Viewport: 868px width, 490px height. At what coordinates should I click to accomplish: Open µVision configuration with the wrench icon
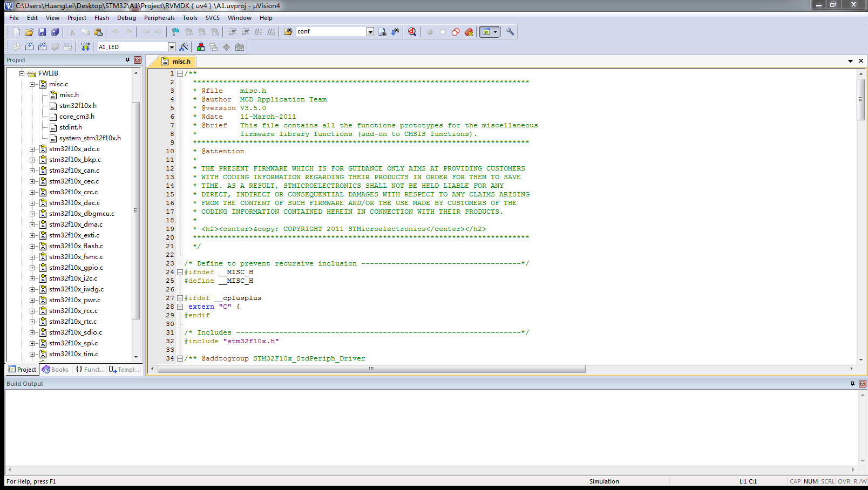coord(510,31)
